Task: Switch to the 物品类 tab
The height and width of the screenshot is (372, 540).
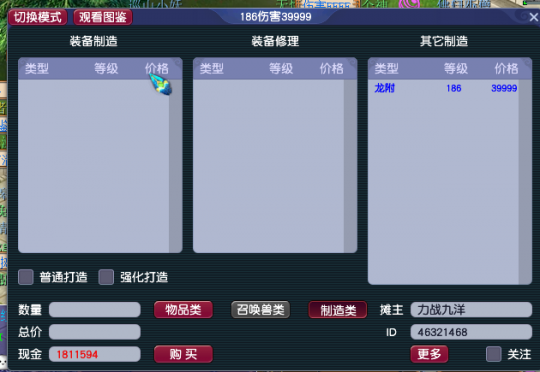Action: 183,310
